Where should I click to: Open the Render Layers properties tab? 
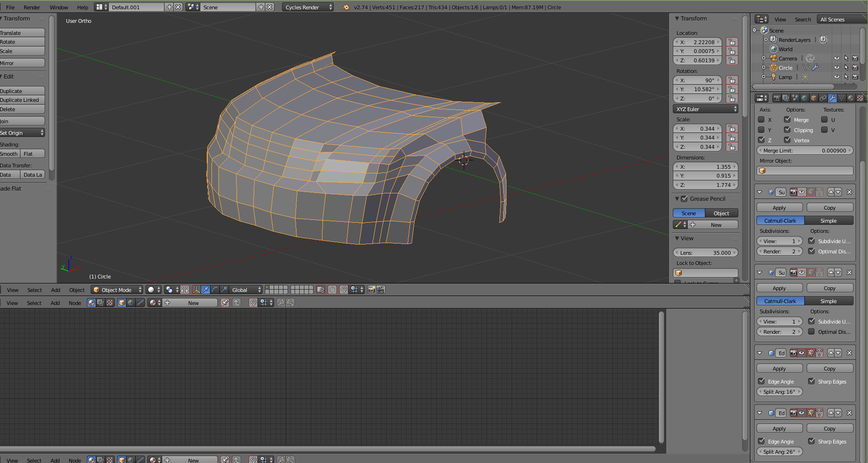pyautogui.click(x=786, y=98)
